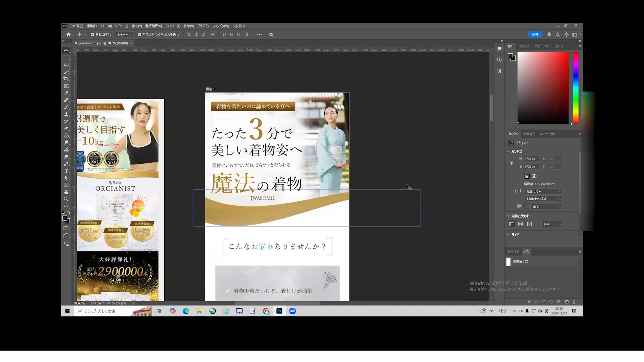Select the Magic Wand tool
Image resolution: width=644 pixels, height=362 pixels.
pos(66,72)
